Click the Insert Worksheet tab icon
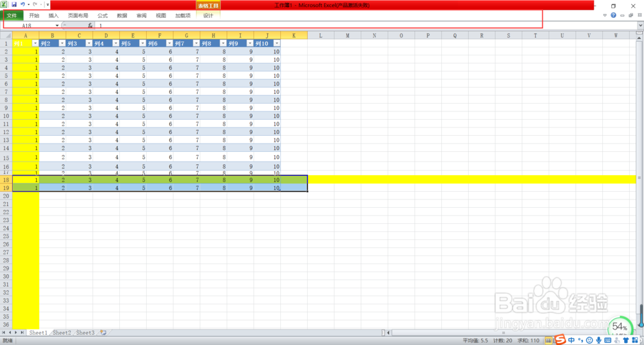This screenshot has width=644, height=345. [x=103, y=333]
